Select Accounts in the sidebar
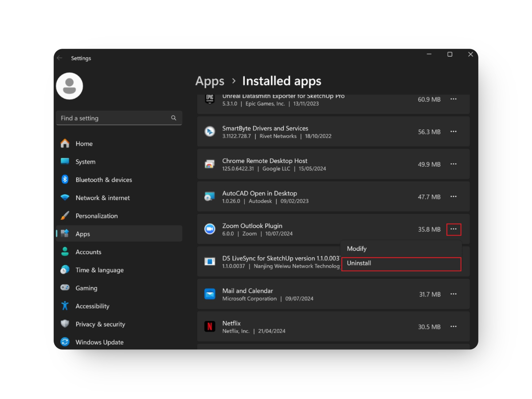532x399 pixels. [88, 252]
